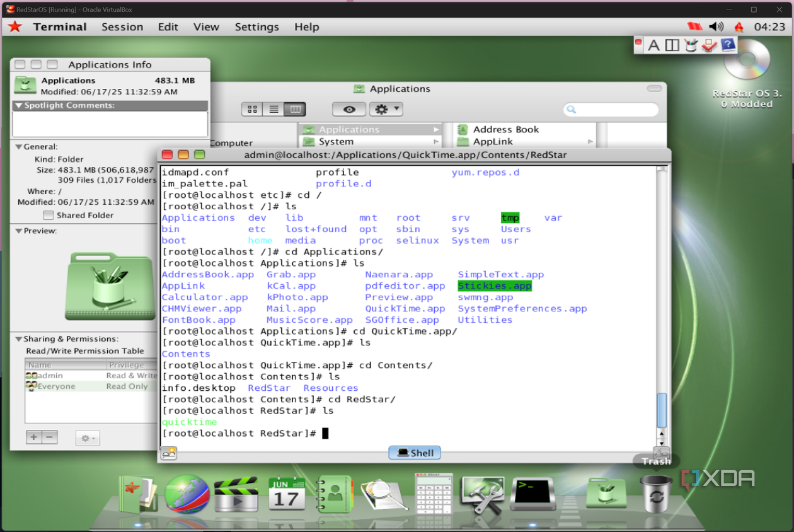This screenshot has width=794, height=532.
Task: Collapse the General section
Action: [19, 147]
